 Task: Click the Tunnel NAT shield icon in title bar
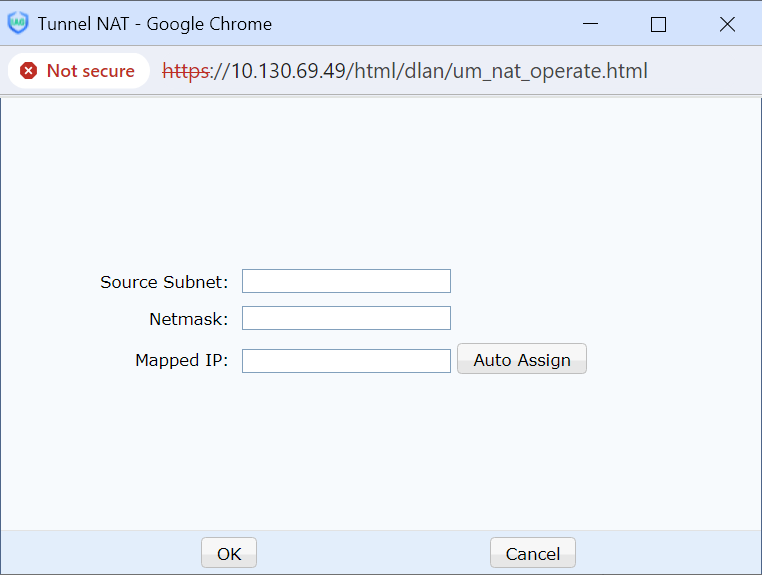pos(18,24)
